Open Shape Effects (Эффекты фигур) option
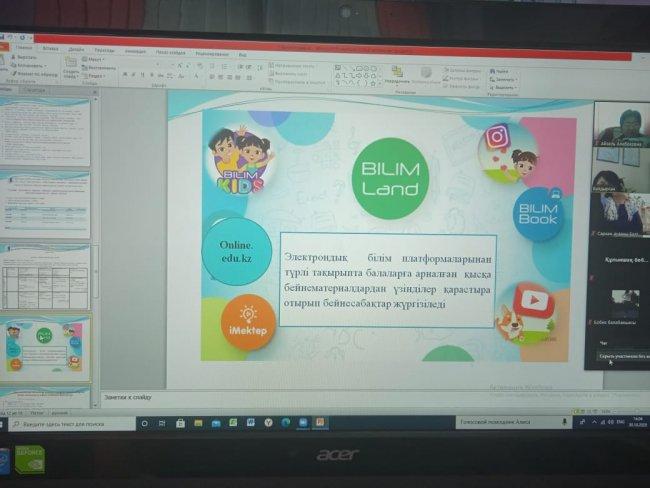This screenshot has height=488, width=650. 461,87
